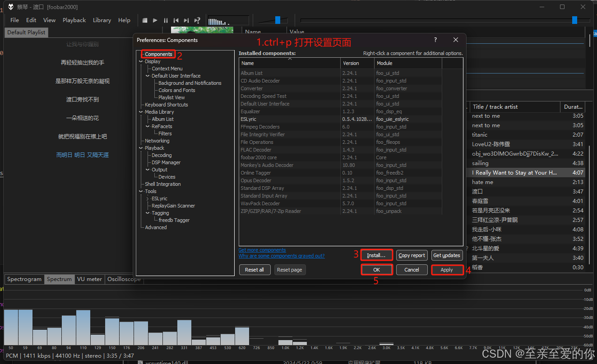Screen dimensions: 597x364
Task: Skip to the next track
Action: tap(186, 20)
